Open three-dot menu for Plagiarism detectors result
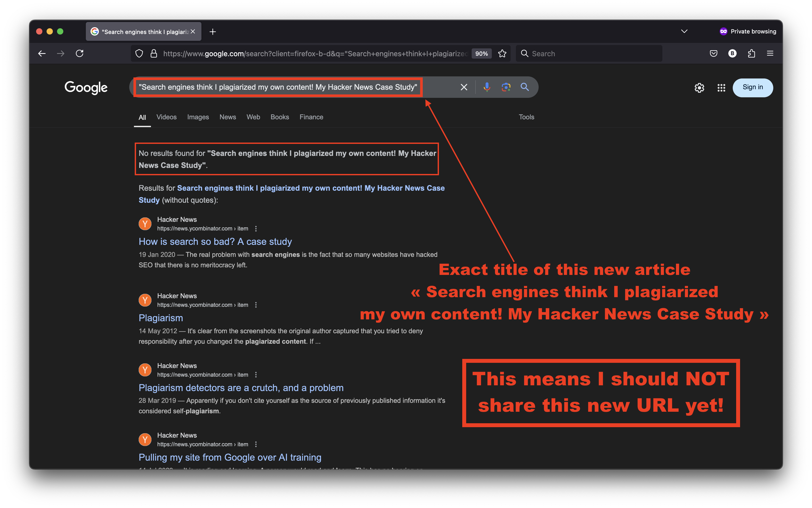 [x=256, y=375]
